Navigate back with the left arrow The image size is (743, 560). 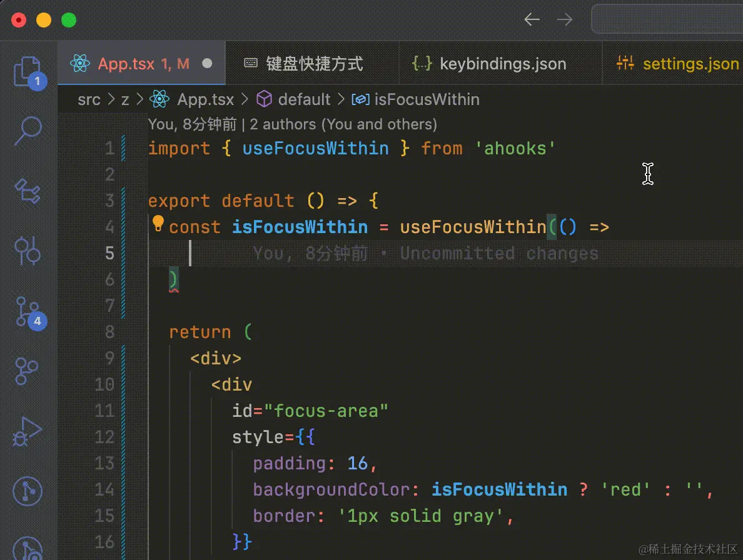point(532,19)
